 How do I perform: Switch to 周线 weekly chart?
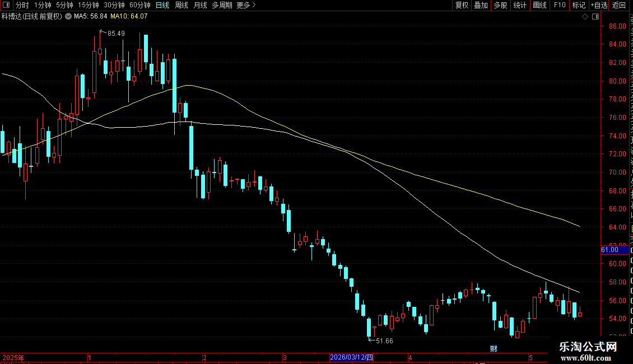click(181, 5)
